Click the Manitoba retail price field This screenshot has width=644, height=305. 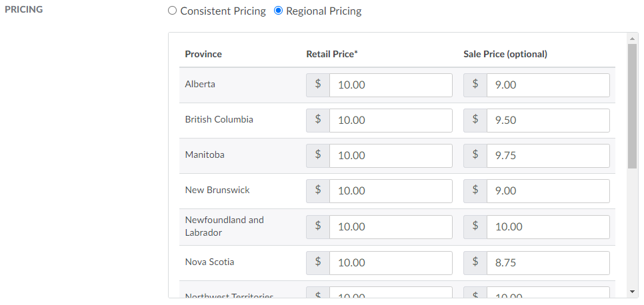point(391,156)
